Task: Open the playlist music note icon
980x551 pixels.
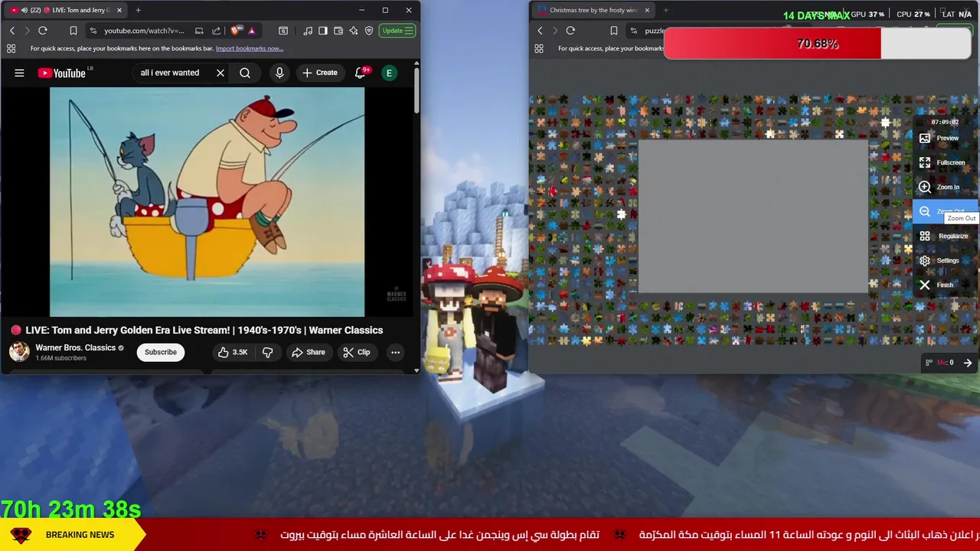Action: [x=308, y=31]
